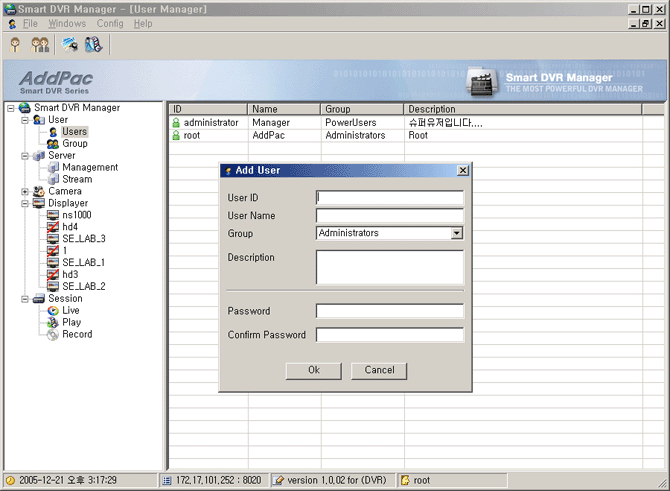Image resolution: width=670 pixels, height=491 pixels.
Task: Click the Password field
Action: click(390, 311)
